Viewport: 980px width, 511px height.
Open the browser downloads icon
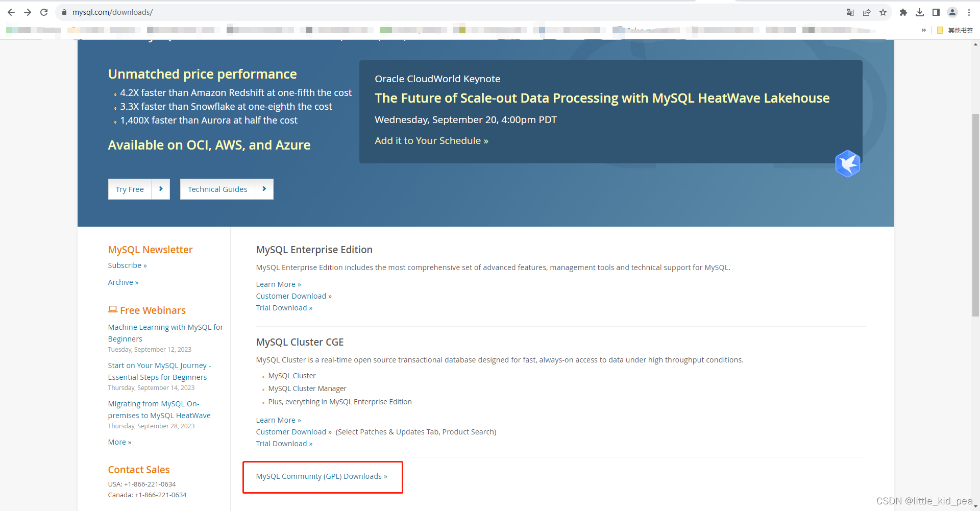(x=920, y=12)
